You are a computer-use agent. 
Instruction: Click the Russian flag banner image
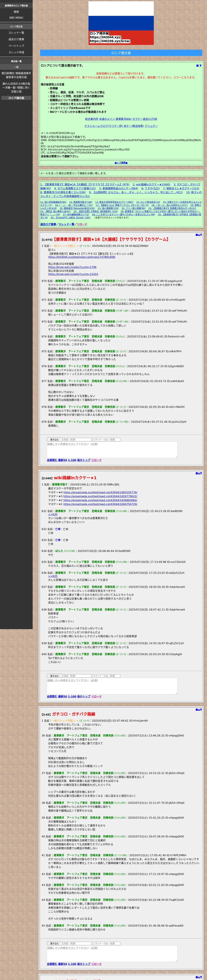[121, 23]
